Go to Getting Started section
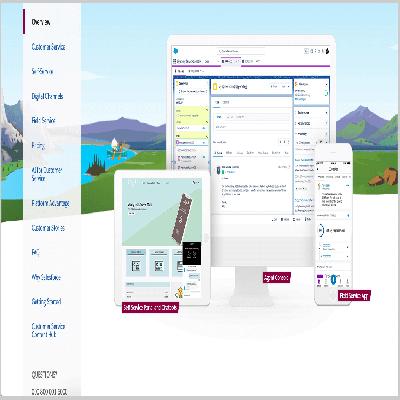Screen dimensions: 400x400 coord(46,302)
